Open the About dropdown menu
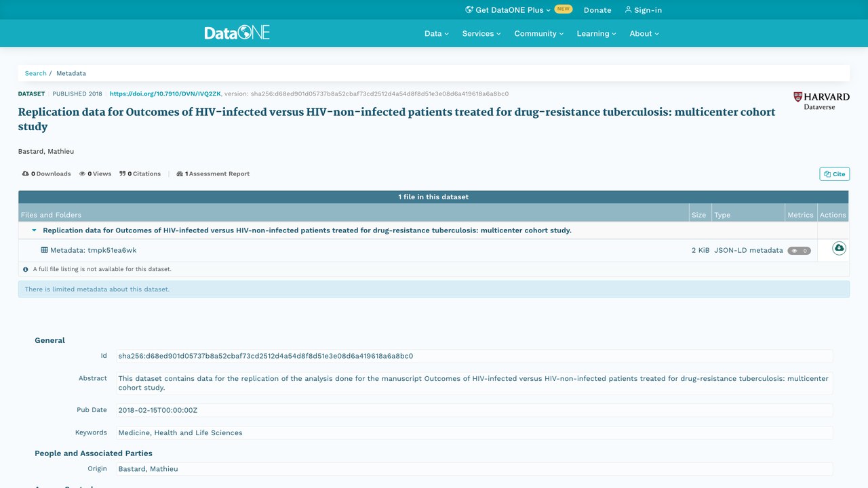 click(644, 33)
